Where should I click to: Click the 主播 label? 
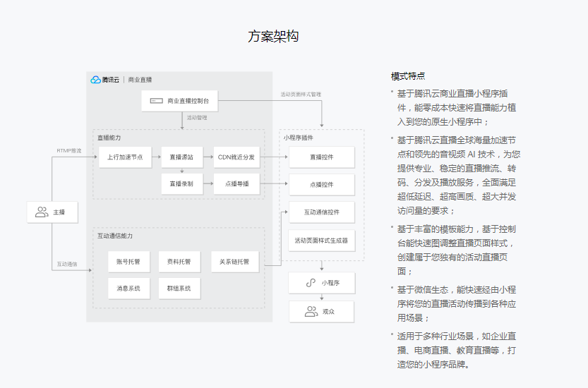59,212
